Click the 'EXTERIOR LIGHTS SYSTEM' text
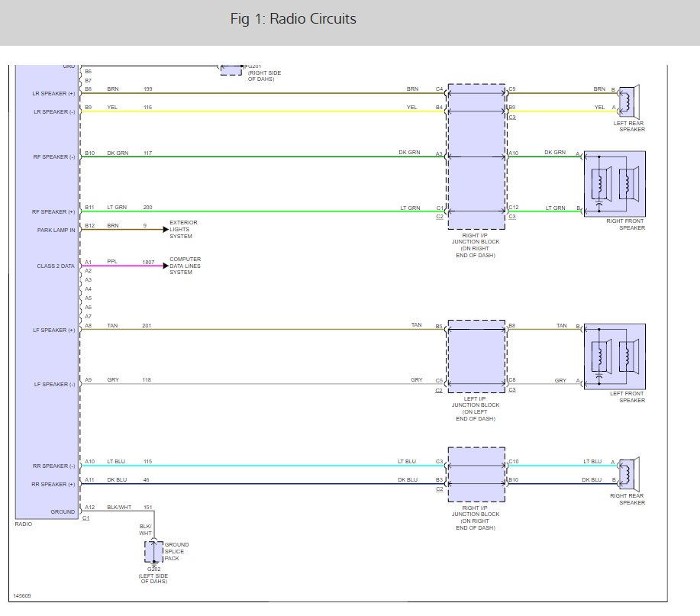Viewport: 700px width, 616px height. (184, 229)
